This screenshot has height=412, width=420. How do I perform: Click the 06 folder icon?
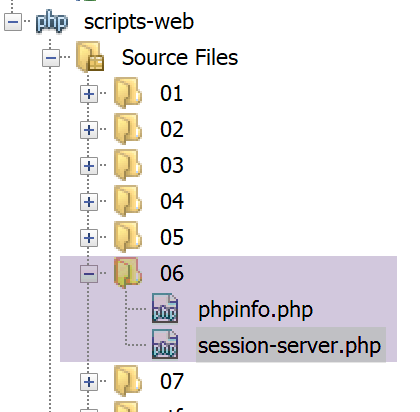click(128, 272)
